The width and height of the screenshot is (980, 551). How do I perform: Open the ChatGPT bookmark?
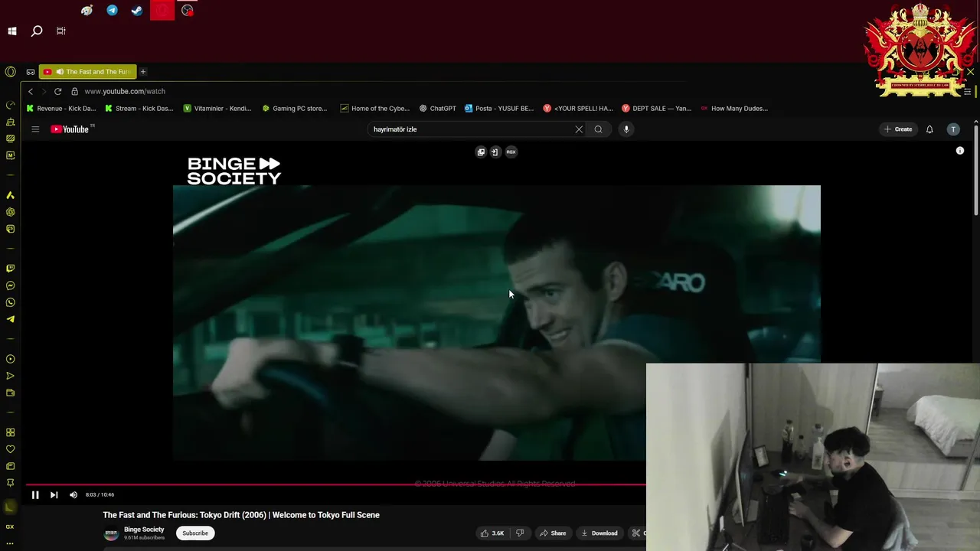(x=438, y=108)
